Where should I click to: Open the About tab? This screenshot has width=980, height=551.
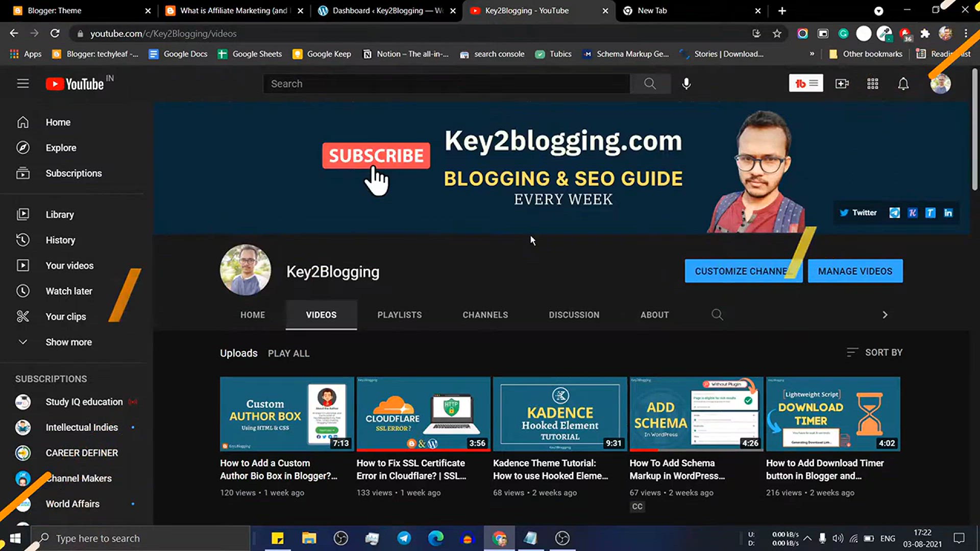[655, 315]
